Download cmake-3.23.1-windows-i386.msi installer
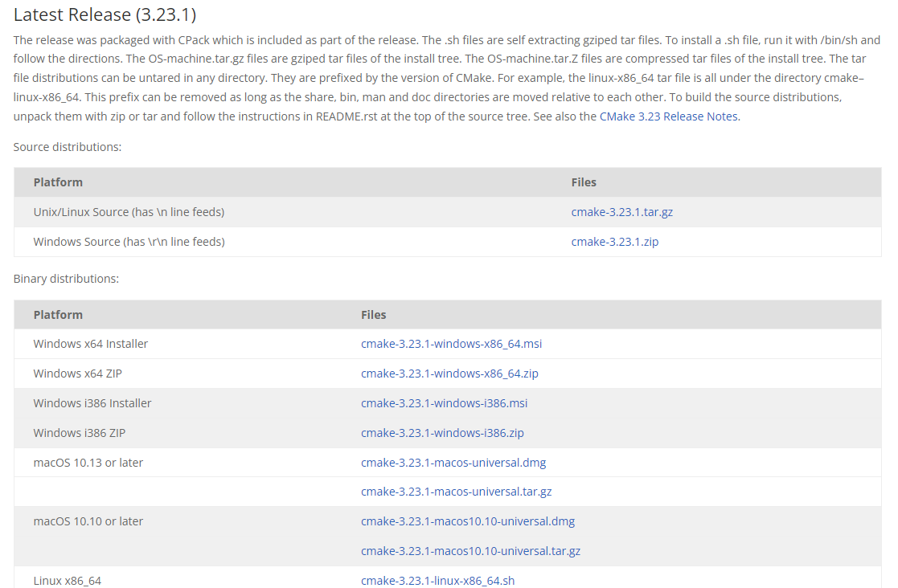Image resolution: width=898 pixels, height=588 pixels. coord(444,403)
